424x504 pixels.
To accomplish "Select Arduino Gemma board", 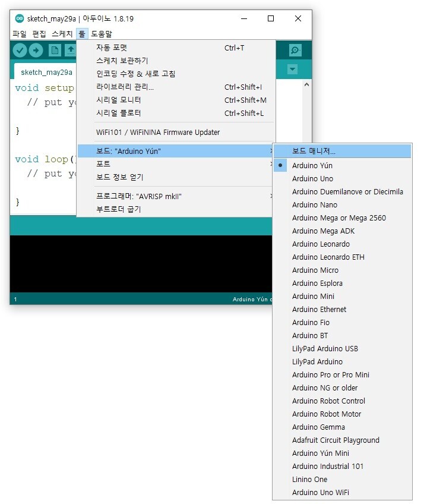I will click(343, 427).
